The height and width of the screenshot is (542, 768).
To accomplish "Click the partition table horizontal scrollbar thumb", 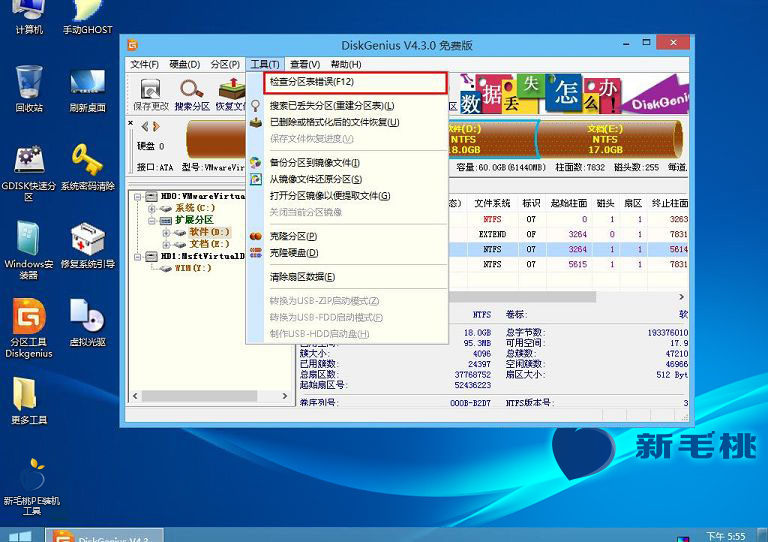I will (x=522, y=297).
